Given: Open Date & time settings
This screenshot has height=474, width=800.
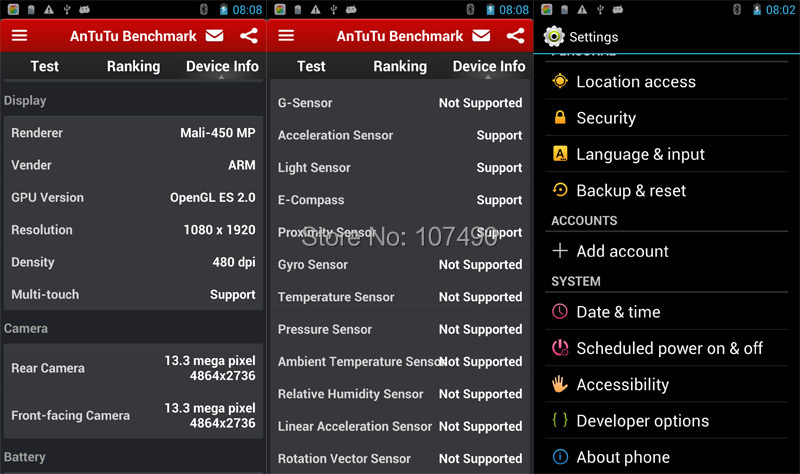Looking at the screenshot, I should 667,311.
